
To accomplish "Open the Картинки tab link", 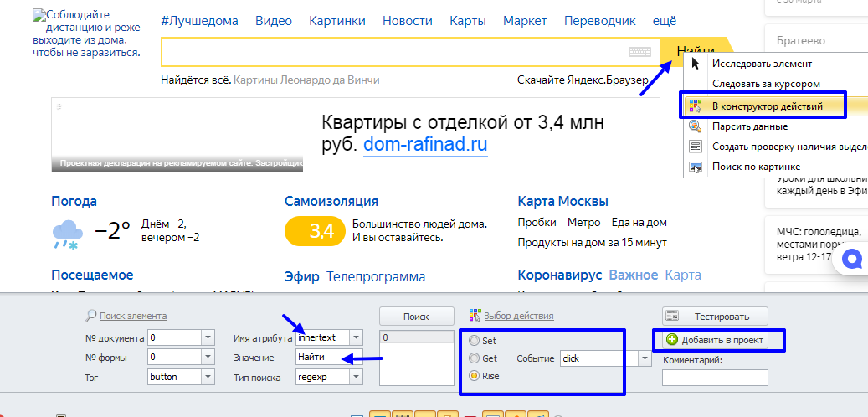I will (337, 21).
